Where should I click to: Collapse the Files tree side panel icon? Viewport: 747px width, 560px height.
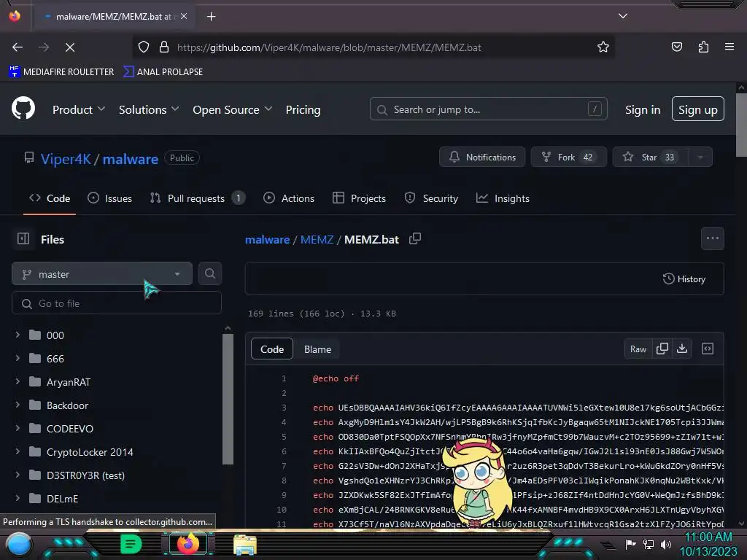pyautogui.click(x=23, y=238)
